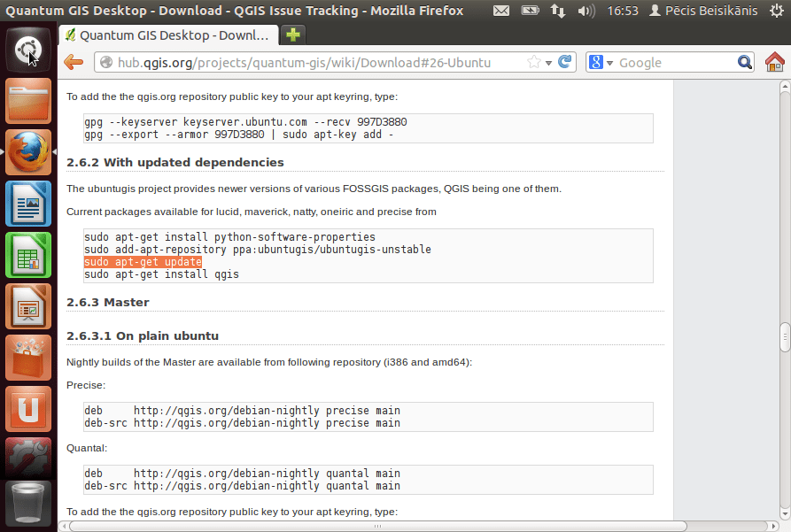Screen dimensions: 791x532
Task: Open the battery indicator menu
Action: [530, 11]
